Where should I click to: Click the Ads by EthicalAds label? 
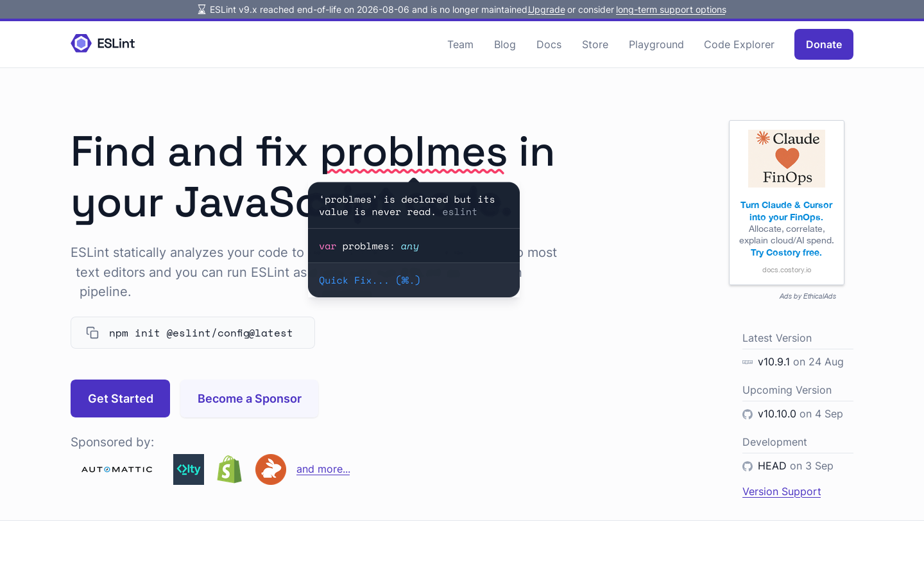[x=808, y=296]
